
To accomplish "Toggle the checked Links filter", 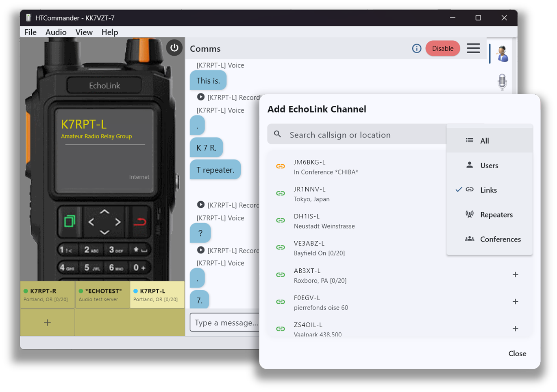I will 490,190.
